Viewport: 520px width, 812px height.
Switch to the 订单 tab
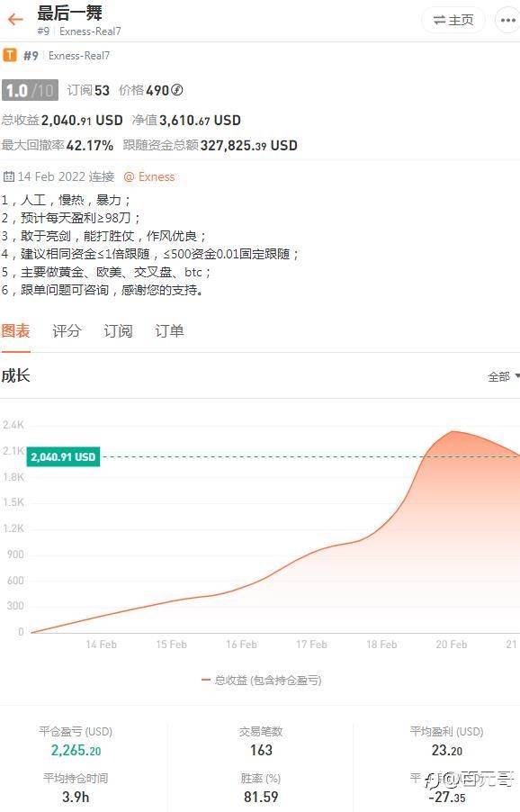coord(169,331)
